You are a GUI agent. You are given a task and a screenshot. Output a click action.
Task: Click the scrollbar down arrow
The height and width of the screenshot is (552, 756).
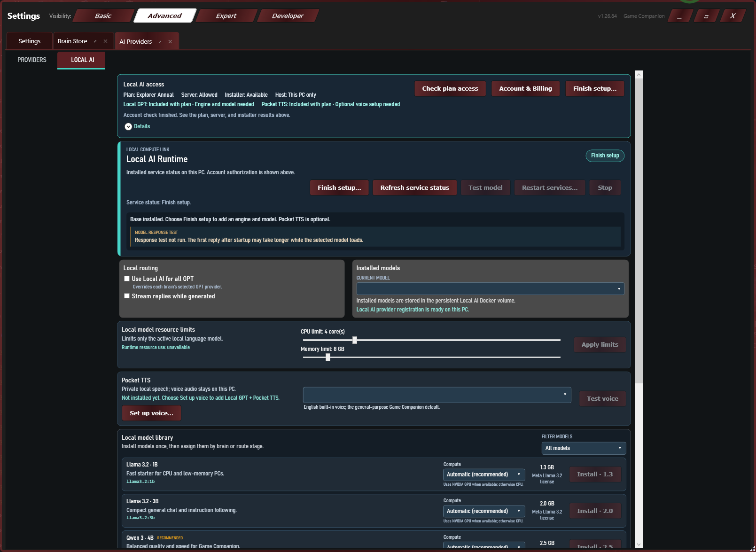point(639,544)
